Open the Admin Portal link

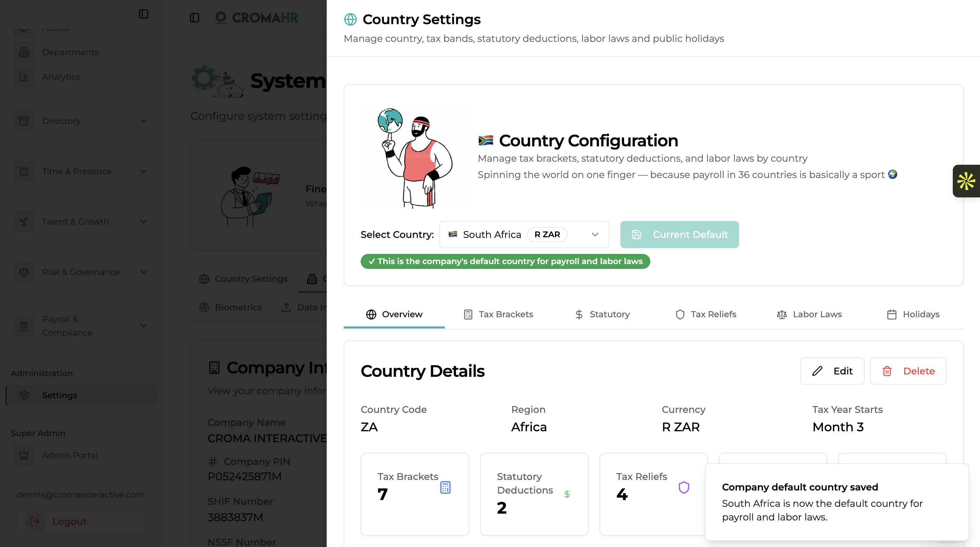pyautogui.click(x=70, y=455)
